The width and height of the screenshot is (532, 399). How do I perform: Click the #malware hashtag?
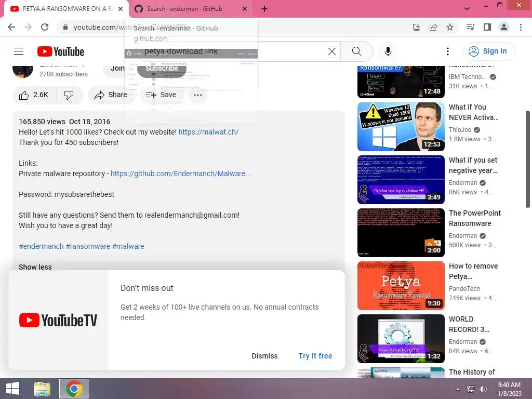pos(128,246)
